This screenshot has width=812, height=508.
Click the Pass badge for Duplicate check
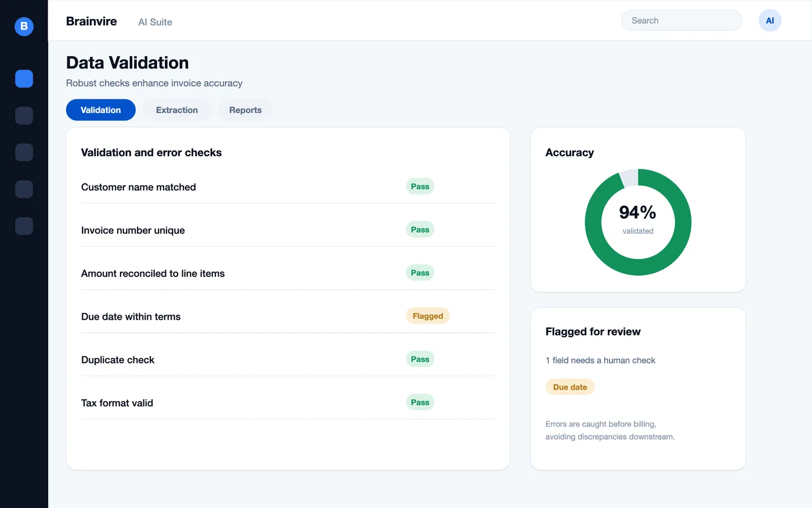click(420, 359)
